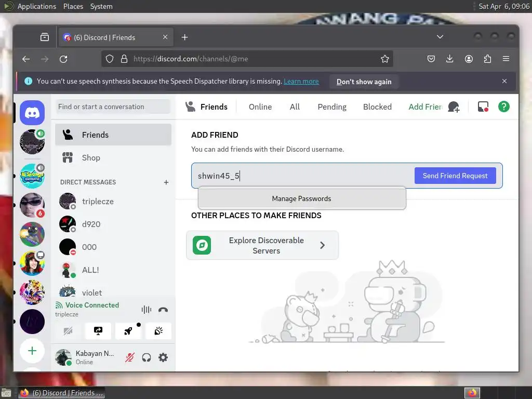Click Learn more link in notification bar
Screen dimensions: 532x399
point(301,82)
